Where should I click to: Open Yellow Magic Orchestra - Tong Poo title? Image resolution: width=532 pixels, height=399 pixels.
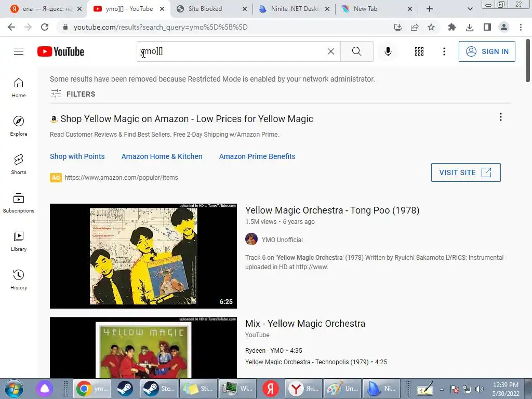coord(332,210)
